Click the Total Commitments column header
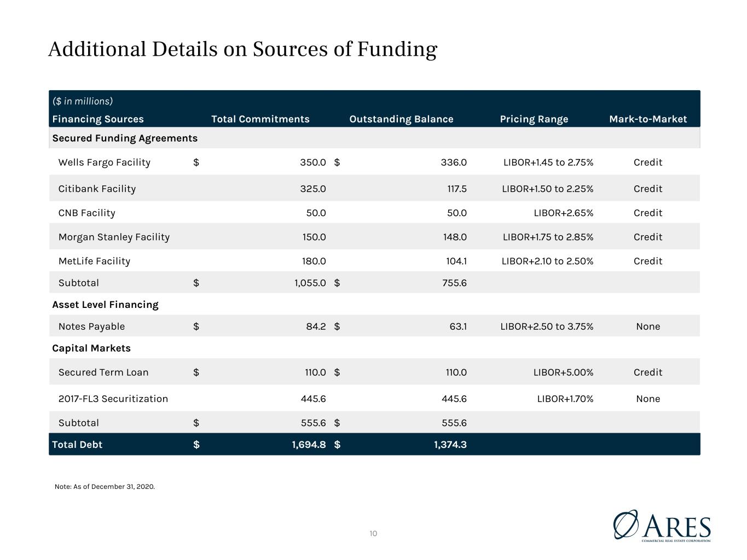The image size is (747, 560). 260,119
